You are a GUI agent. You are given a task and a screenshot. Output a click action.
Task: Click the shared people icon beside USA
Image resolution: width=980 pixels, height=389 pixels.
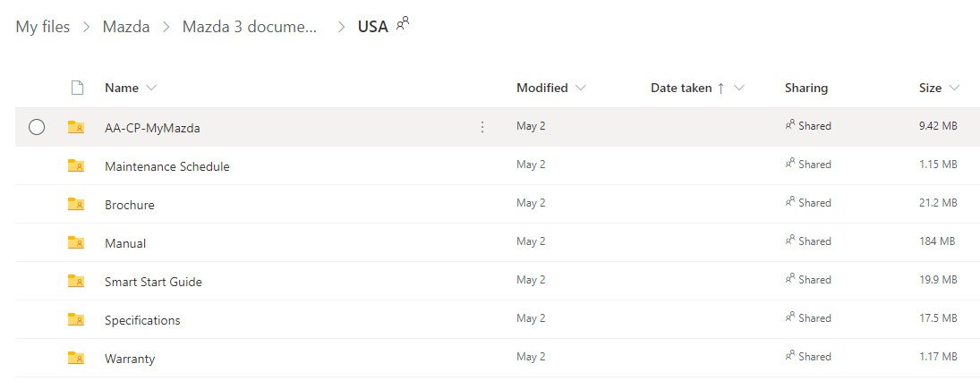[403, 24]
